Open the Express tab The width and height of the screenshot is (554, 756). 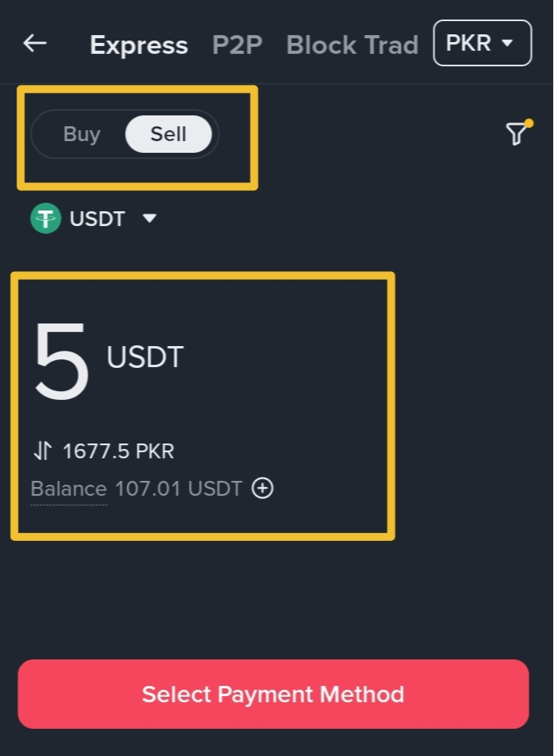click(139, 45)
